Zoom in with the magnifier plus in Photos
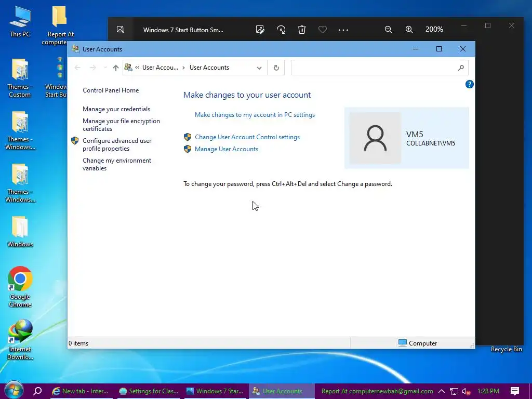This screenshot has width=532, height=399. 409,30
